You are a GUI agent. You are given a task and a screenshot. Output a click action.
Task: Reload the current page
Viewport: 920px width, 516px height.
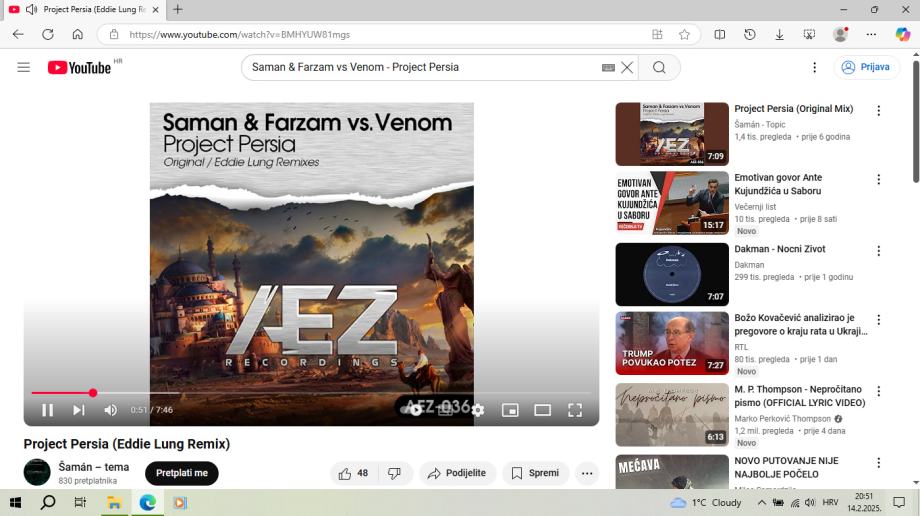48,35
